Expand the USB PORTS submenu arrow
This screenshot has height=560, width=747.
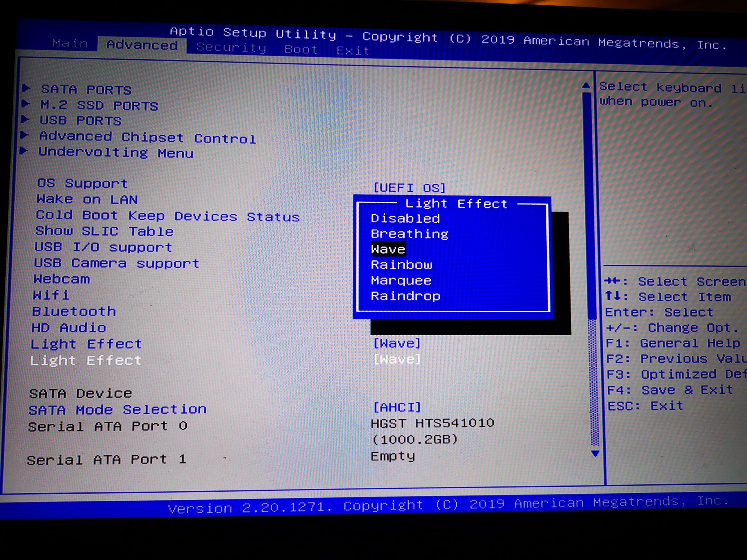click(x=25, y=119)
